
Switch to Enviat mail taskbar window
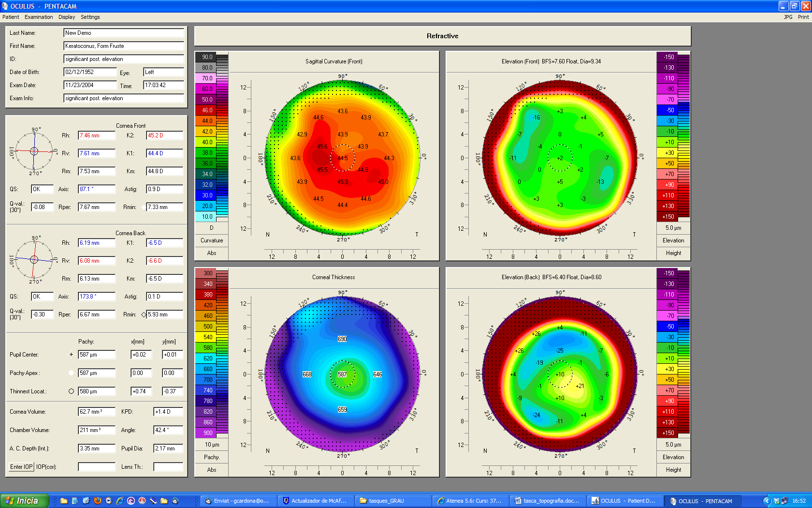coord(238,501)
